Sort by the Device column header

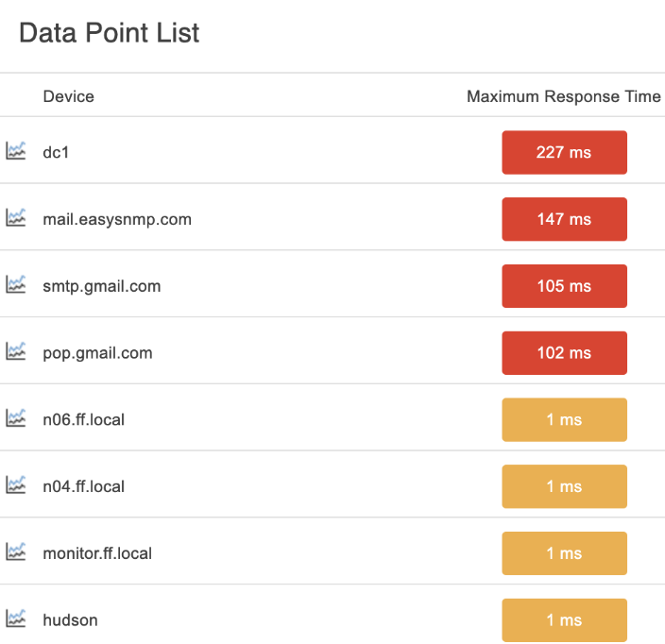[69, 96]
